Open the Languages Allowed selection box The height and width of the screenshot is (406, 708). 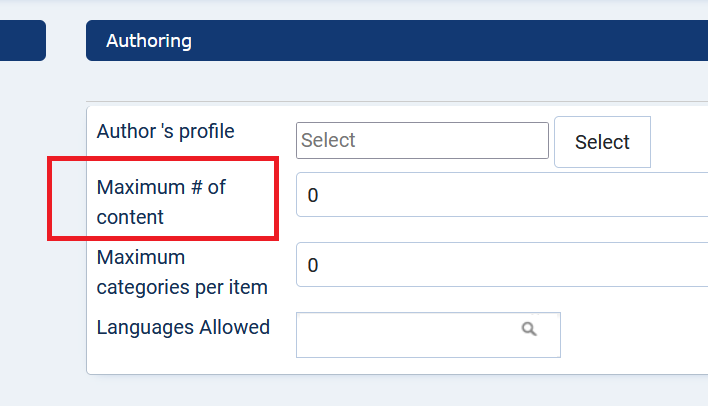tap(428, 335)
